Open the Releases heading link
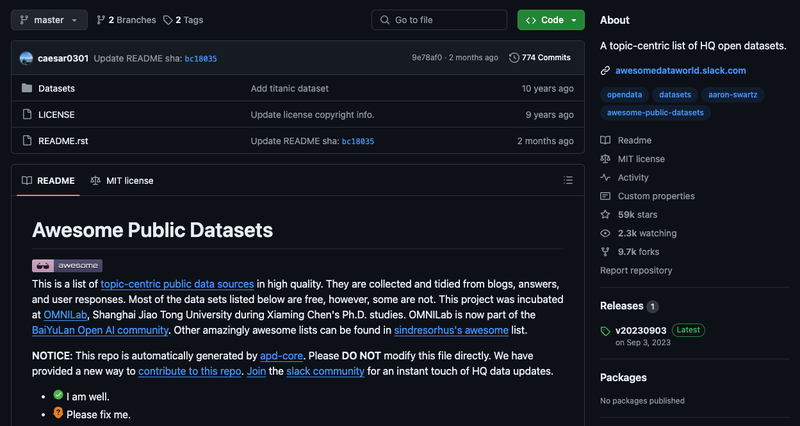This screenshot has height=426, width=800. 621,306
